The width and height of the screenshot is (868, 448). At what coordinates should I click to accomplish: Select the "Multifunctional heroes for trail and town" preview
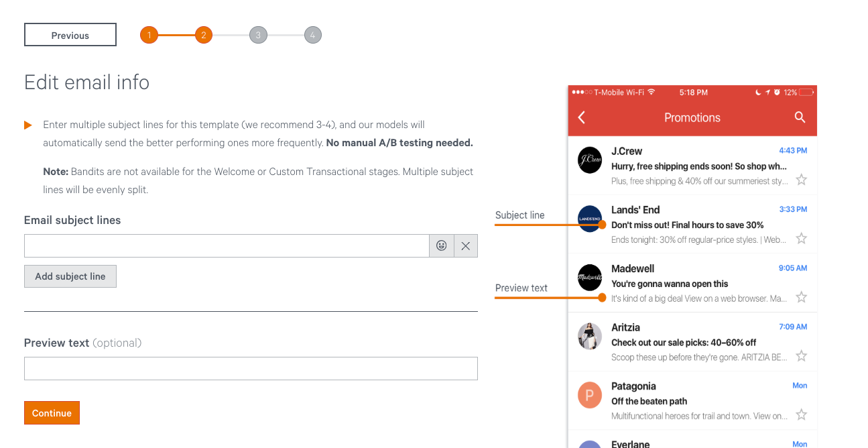point(700,416)
